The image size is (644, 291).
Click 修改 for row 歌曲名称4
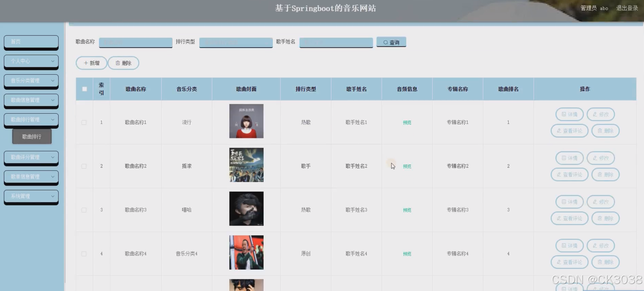click(601, 246)
